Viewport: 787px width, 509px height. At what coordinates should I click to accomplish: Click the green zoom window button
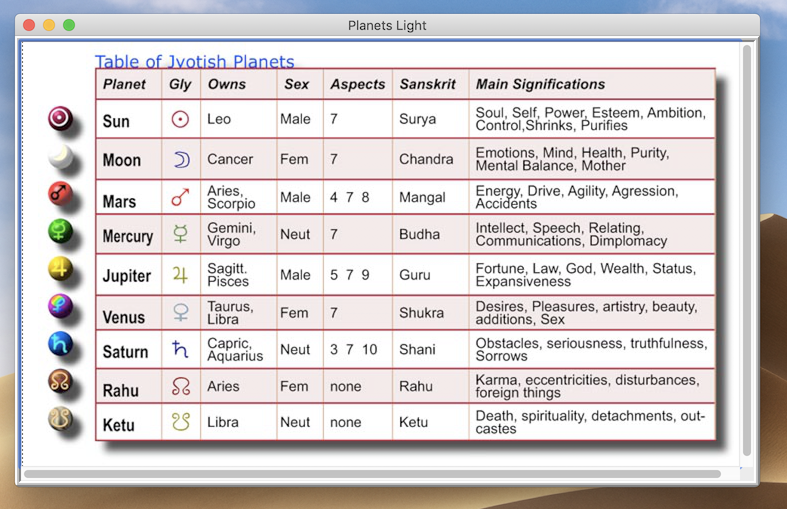69,25
